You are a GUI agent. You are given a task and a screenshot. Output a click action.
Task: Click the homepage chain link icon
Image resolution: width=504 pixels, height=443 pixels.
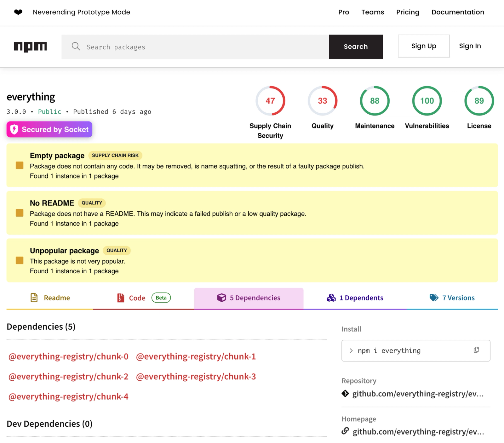click(x=345, y=431)
